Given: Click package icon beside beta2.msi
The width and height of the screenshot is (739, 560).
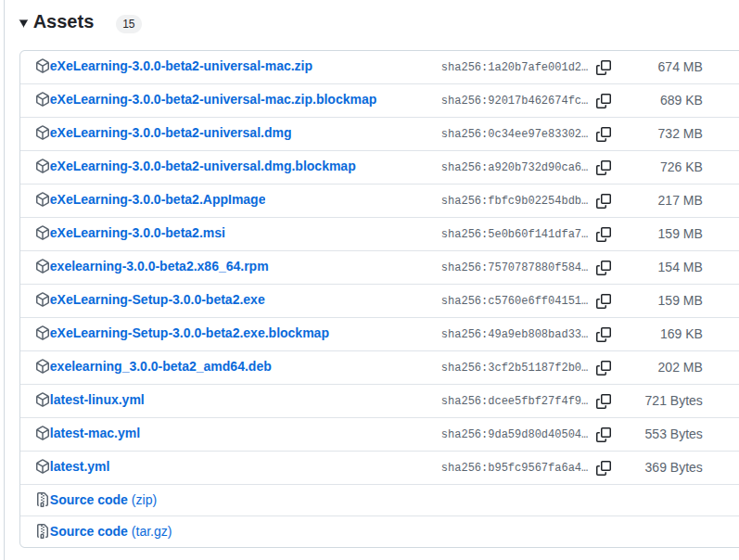Looking at the screenshot, I should click(43, 233).
